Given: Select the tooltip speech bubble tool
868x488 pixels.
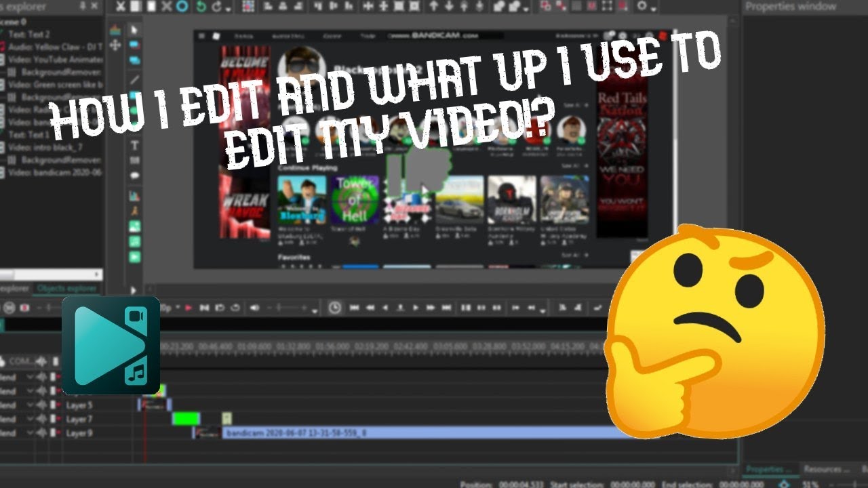Looking at the screenshot, I should point(134,176).
